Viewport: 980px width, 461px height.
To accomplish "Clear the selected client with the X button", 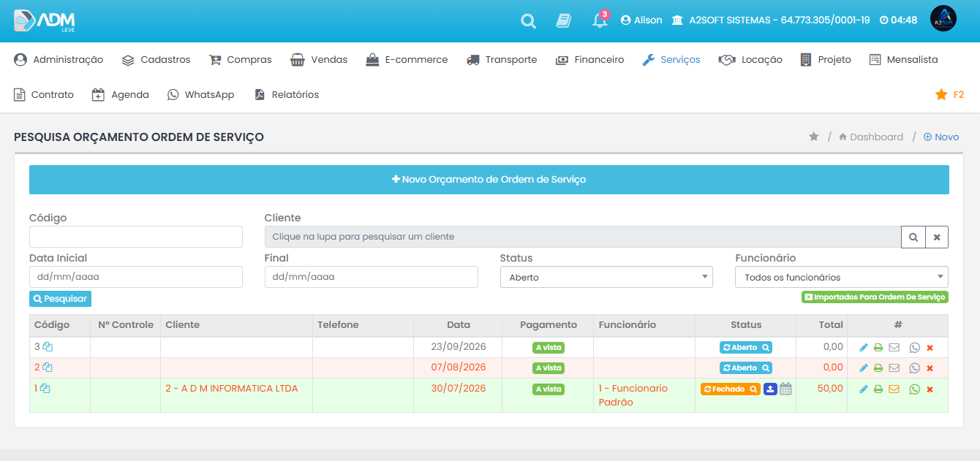I will 937,237.
